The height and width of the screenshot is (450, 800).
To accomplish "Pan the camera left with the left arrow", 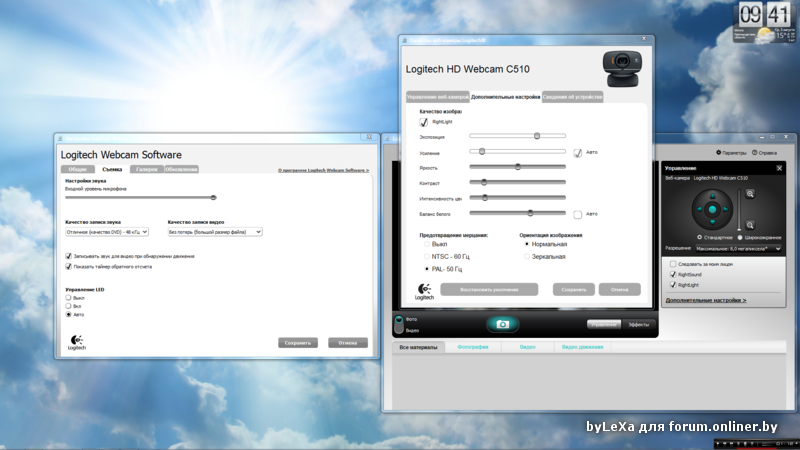I will (699, 209).
